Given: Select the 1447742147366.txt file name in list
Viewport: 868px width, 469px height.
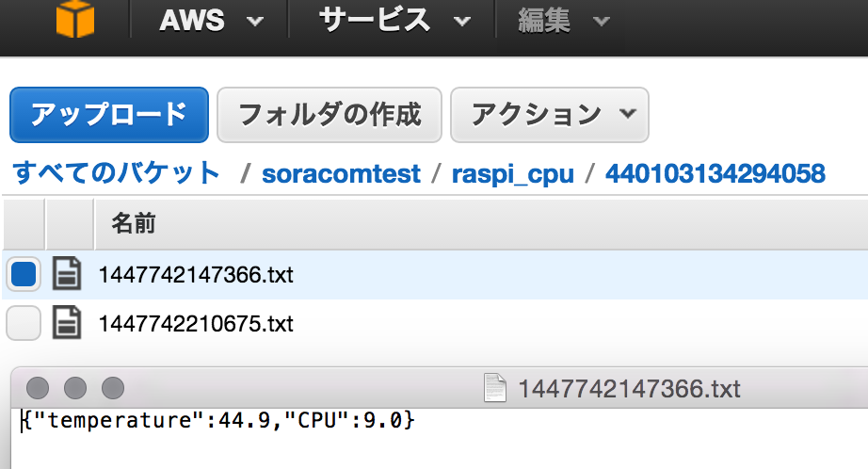Looking at the screenshot, I should point(196,275).
